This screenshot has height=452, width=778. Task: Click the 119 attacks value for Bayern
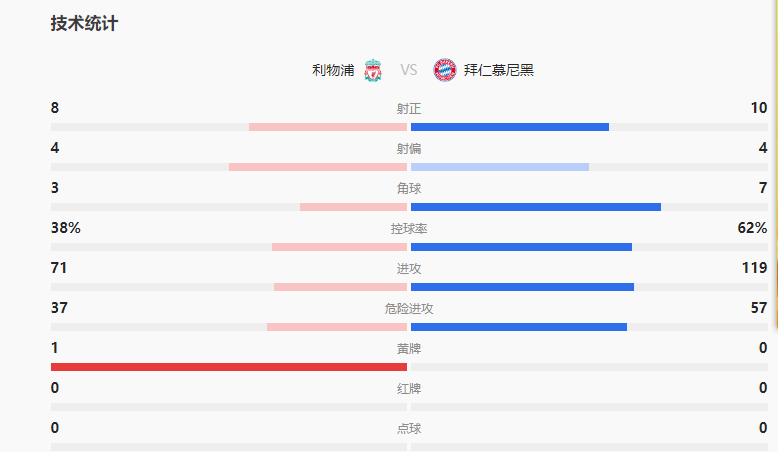point(754,268)
